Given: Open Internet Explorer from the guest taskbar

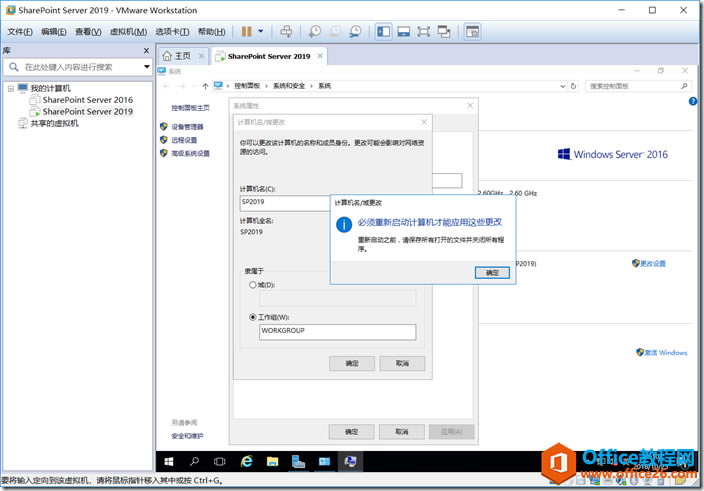Looking at the screenshot, I should (x=246, y=461).
